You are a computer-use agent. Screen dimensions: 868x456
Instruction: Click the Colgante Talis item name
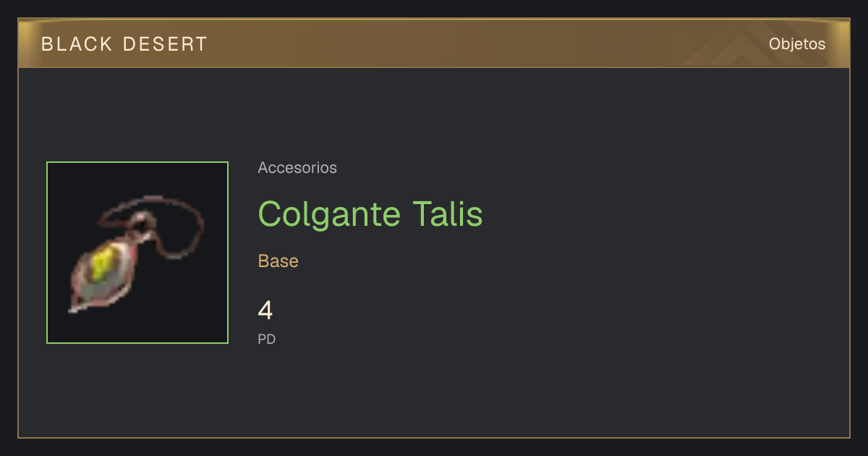tap(370, 214)
